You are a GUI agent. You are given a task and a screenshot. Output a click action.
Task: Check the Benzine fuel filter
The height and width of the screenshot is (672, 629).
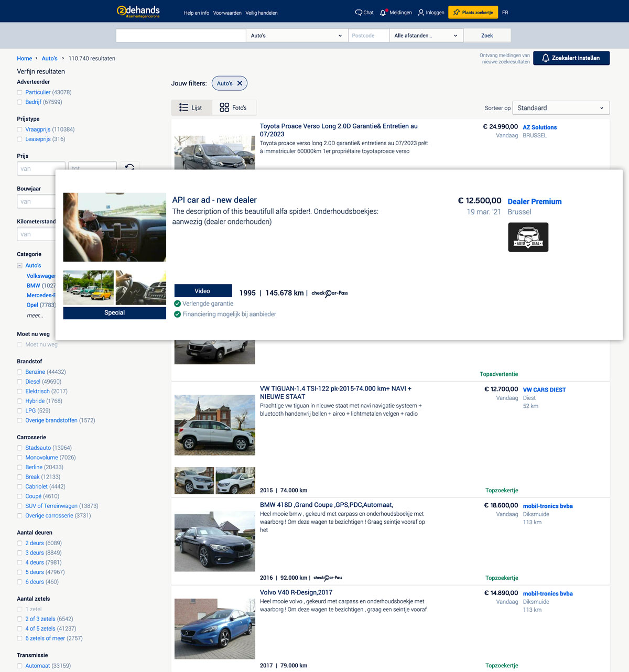click(20, 372)
